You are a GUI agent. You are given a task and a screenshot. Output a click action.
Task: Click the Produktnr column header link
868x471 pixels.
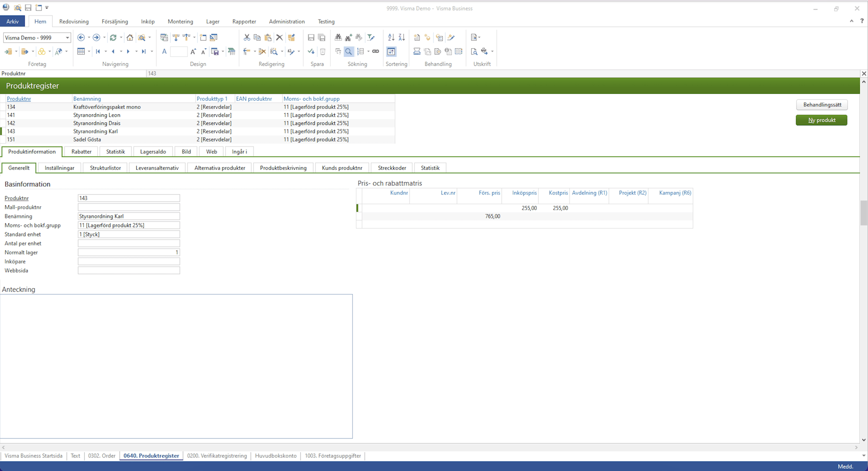19,99
